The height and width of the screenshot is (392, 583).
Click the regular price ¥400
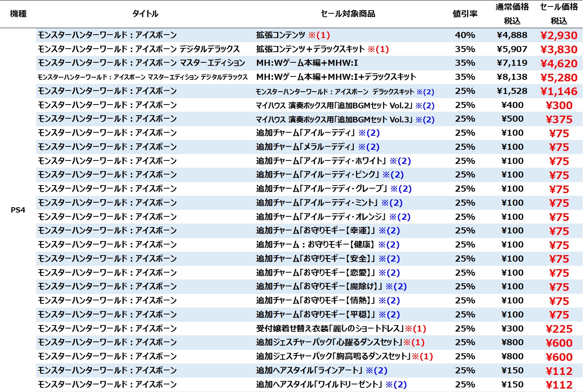pos(512,105)
